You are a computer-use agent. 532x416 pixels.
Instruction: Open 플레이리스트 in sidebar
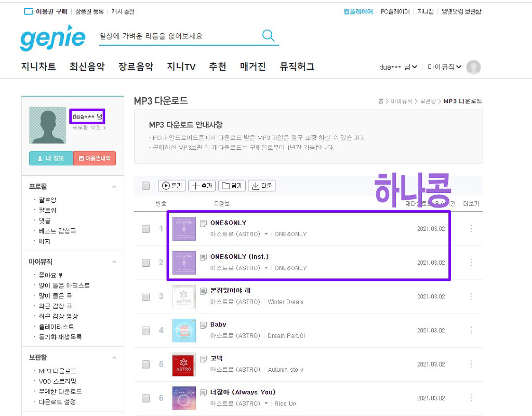(56, 327)
